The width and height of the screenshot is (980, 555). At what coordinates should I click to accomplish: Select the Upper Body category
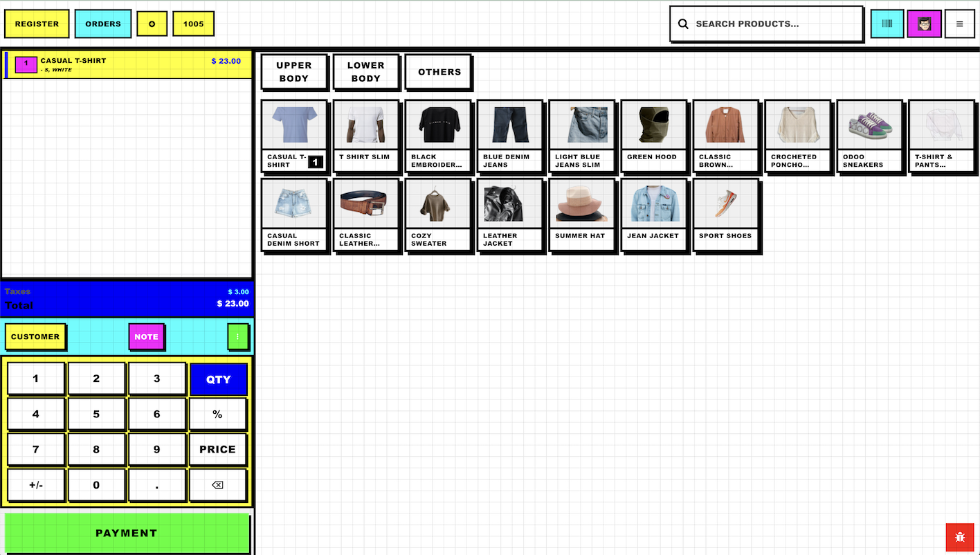tap(294, 72)
